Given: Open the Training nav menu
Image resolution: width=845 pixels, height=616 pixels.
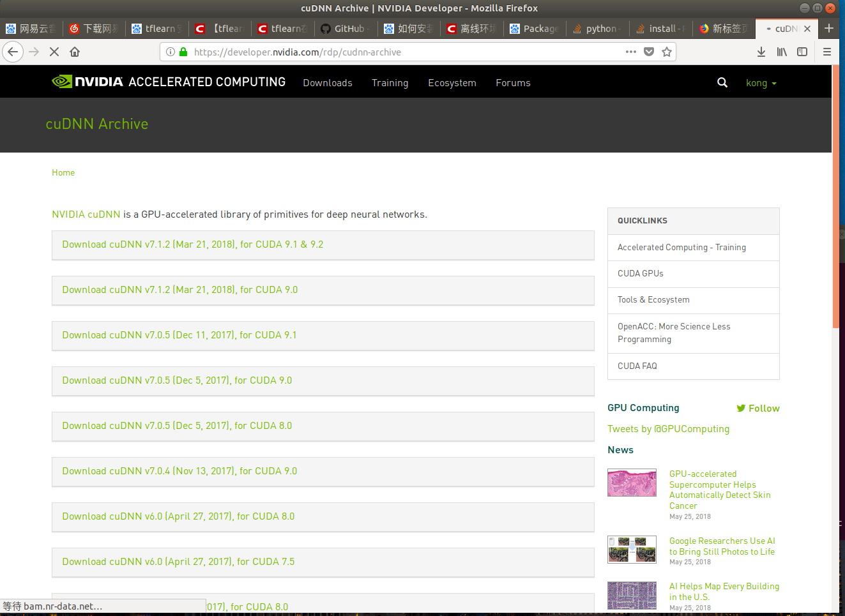Looking at the screenshot, I should pyautogui.click(x=390, y=83).
